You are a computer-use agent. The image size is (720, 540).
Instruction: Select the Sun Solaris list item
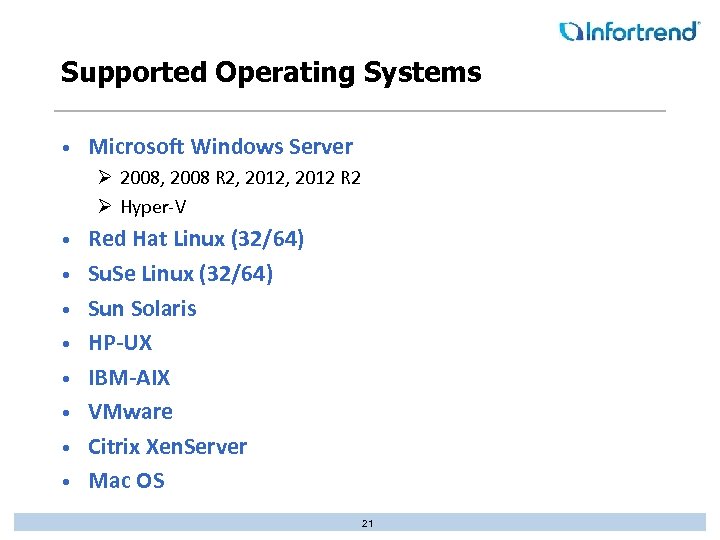(x=142, y=308)
